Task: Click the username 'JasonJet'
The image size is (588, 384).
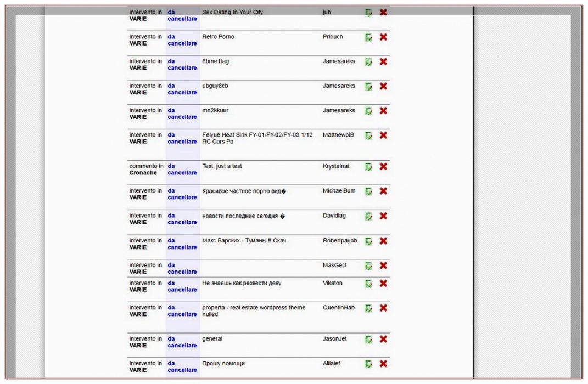Action: pos(335,338)
